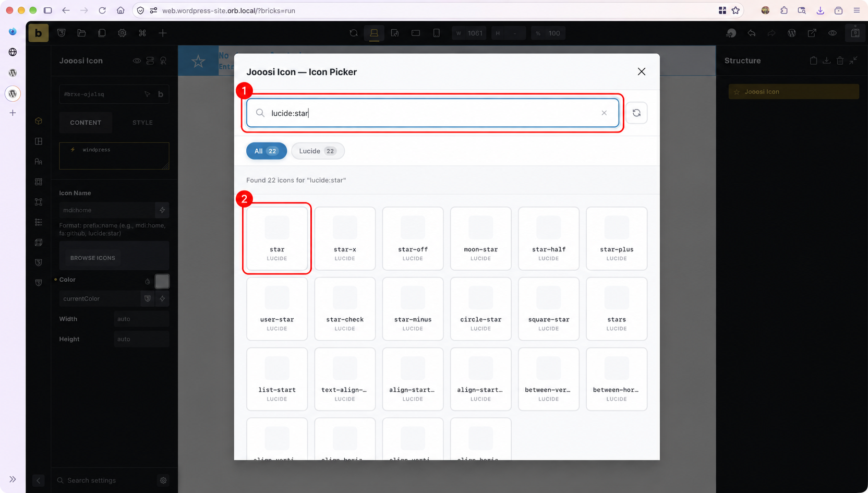Choose the square-star icon card
Screen dimensions: 868x493
549,309
